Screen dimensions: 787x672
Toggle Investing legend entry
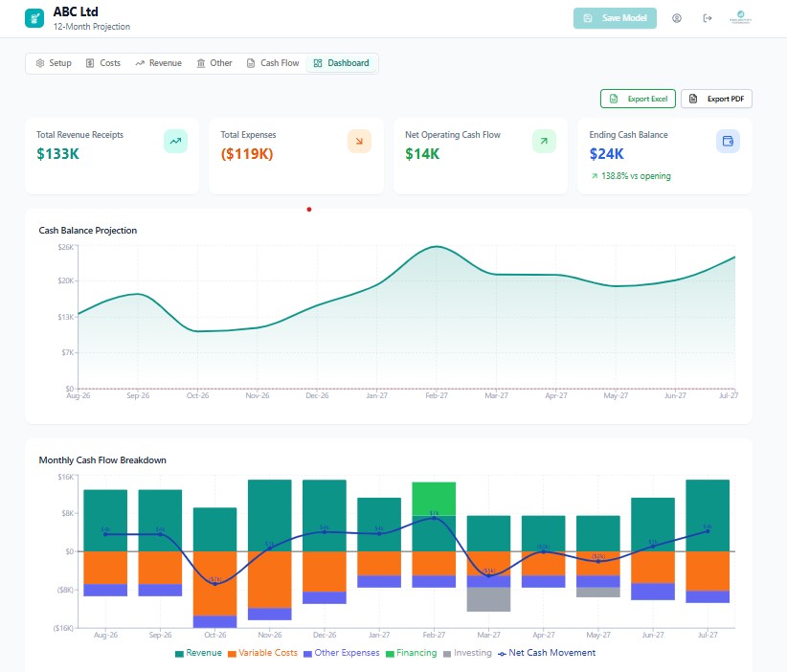(x=467, y=653)
